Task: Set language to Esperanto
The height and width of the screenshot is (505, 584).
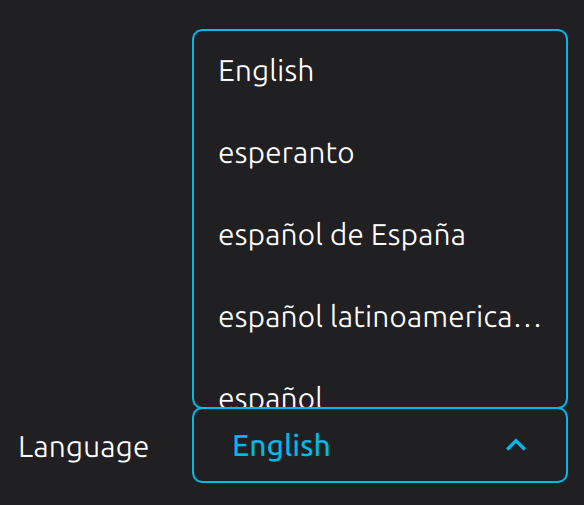Action: click(x=380, y=153)
